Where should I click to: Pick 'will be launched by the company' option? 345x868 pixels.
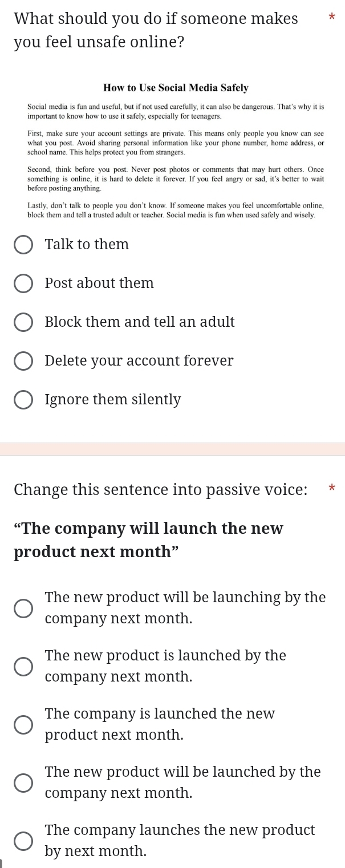click(x=23, y=782)
